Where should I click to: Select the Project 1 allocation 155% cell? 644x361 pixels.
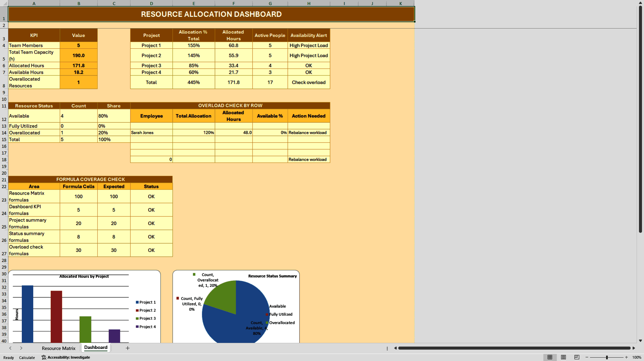pos(194,45)
